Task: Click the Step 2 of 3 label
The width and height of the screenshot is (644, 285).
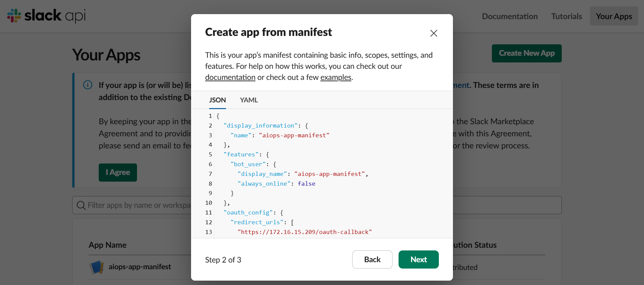Action: click(x=223, y=260)
